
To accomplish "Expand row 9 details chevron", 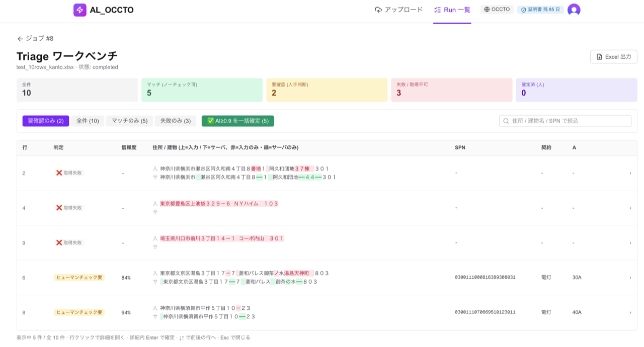I will 630,242.
